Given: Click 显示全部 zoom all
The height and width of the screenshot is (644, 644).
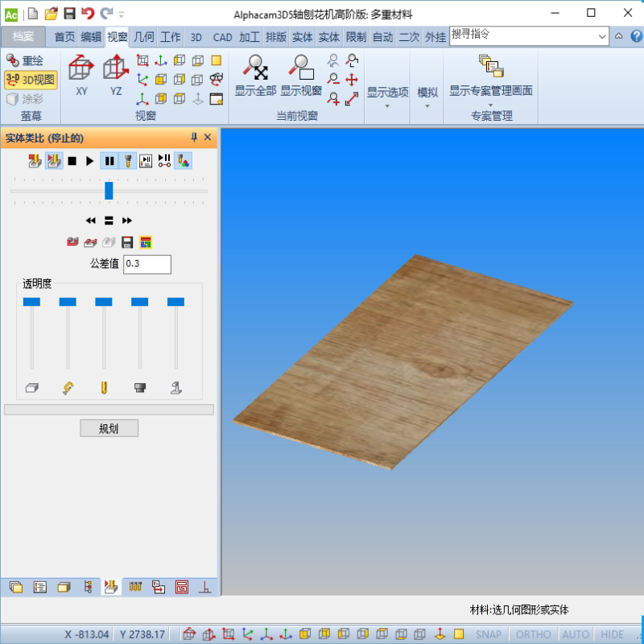Looking at the screenshot, I should [x=255, y=76].
